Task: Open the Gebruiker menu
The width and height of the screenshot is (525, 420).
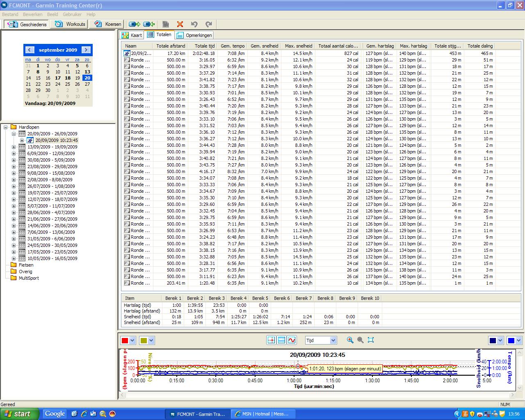Action: [x=72, y=14]
